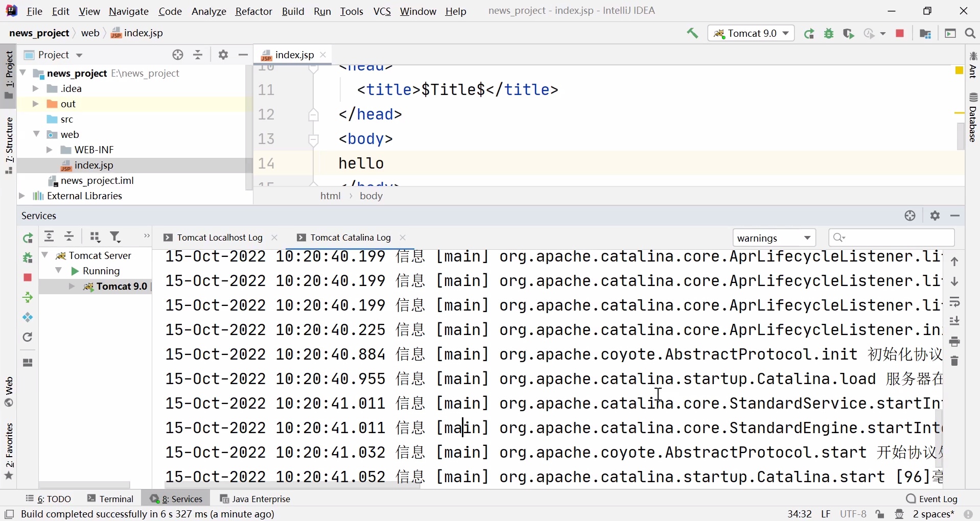Expand the External Libraries tree node
Viewport: 980px width, 521px height.
(x=22, y=196)
